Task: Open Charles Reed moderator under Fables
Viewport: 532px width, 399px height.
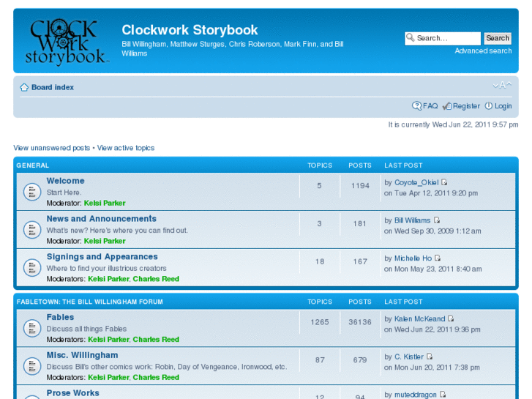Action: click(x=156, y=340)
